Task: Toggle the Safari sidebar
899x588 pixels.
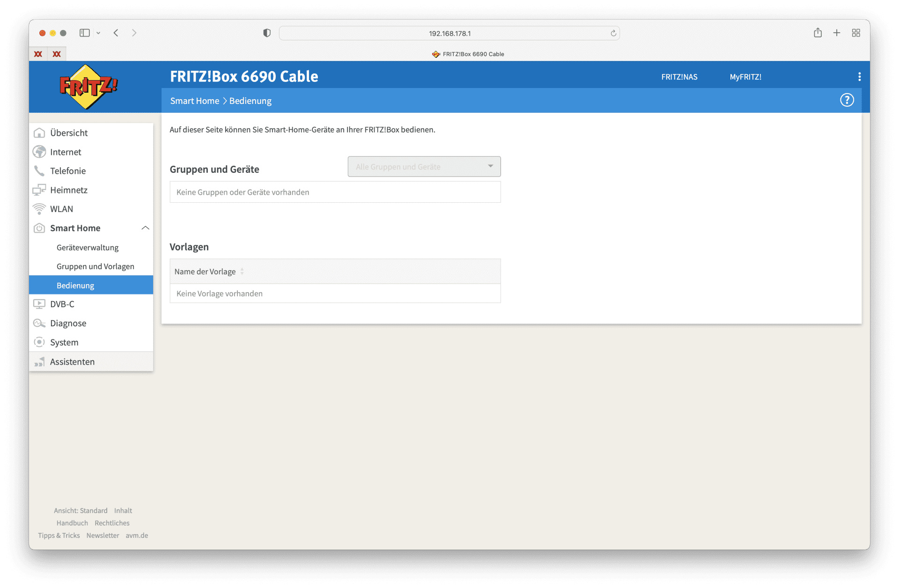Action: click(85, 33)
